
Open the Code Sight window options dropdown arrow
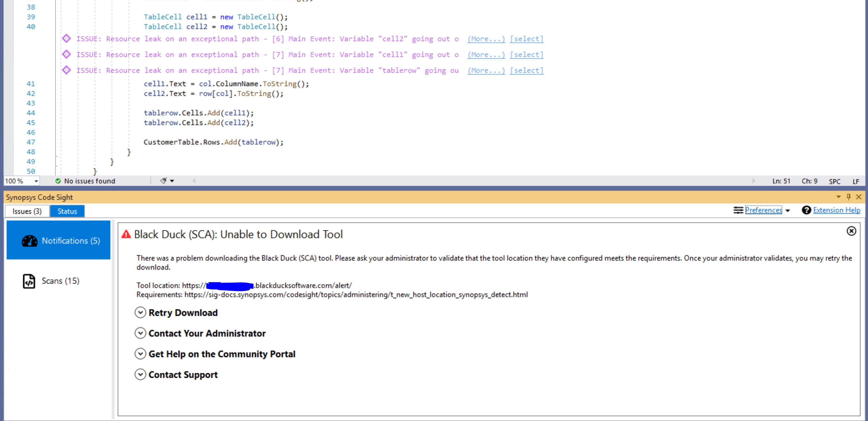pyautogui.click(x=838, y=197)
